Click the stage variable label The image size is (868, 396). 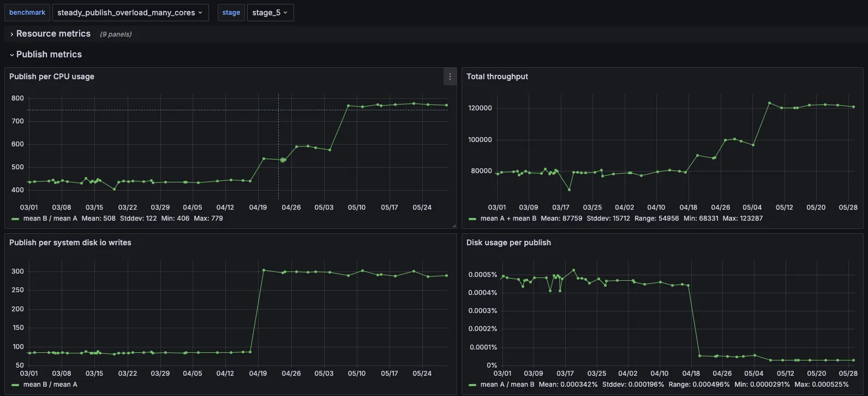pyautogui.click(x=231, y=13)
